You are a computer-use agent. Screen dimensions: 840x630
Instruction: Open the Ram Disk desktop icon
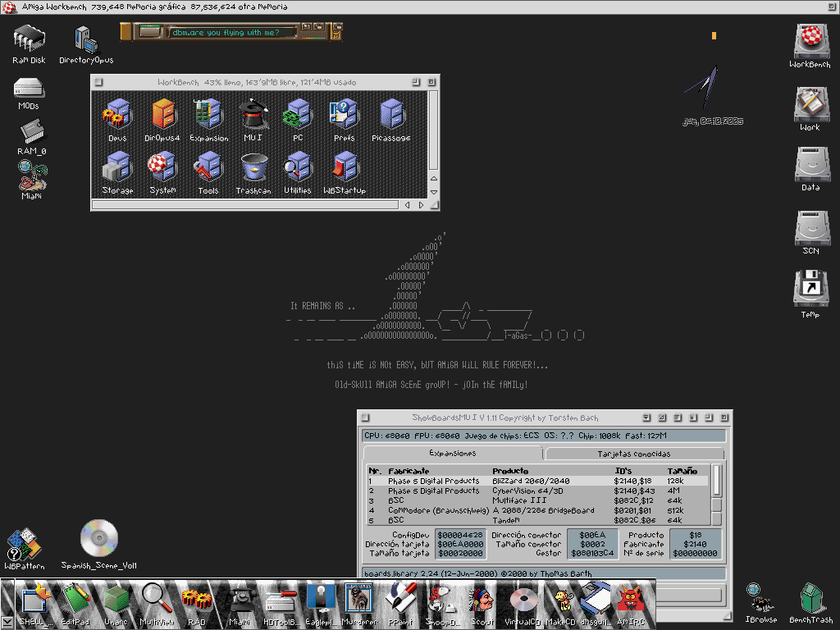click(x=29, y=44)
